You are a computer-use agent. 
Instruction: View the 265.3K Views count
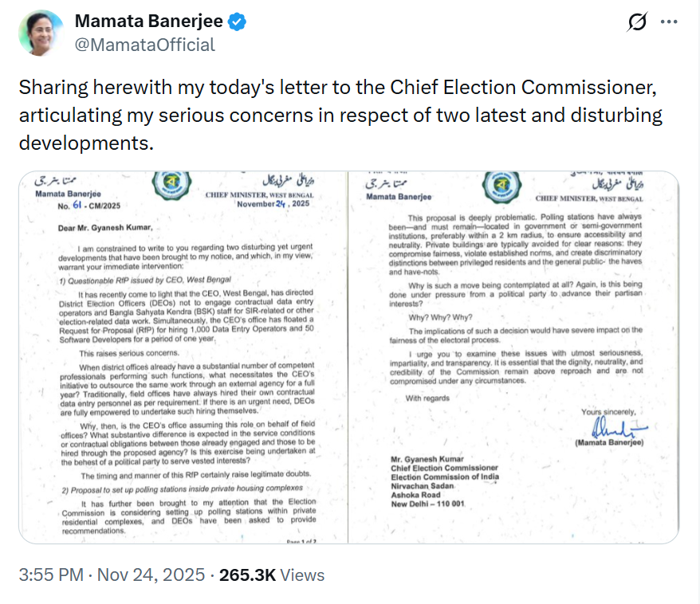pyautogui.click(x=272, y=575)
